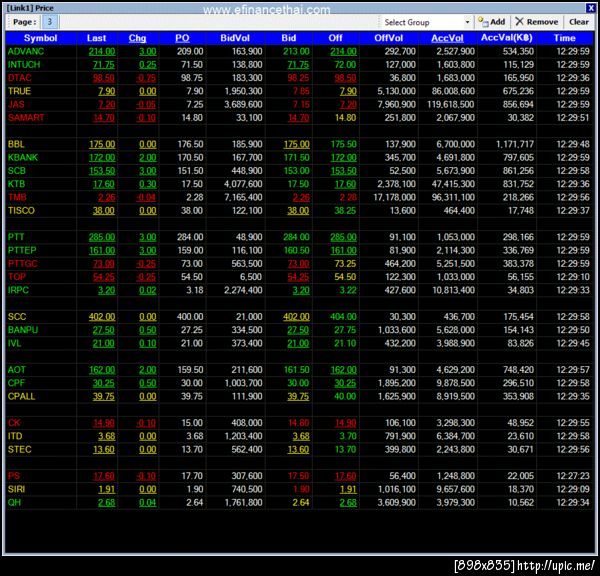
Task: Click ADVANC last price 214.00
Action: point(102,51)
